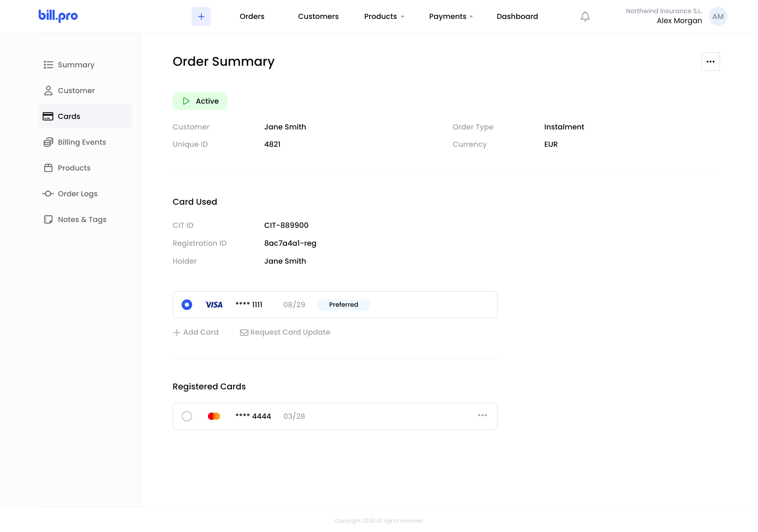Click the green play icon in Active badge
Viewport: 758px width, 532px height.
186,101
